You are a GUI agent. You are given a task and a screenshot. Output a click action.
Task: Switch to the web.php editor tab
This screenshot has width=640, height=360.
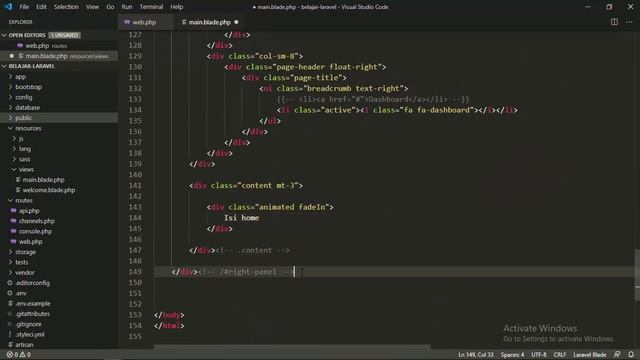coord(144,22)
